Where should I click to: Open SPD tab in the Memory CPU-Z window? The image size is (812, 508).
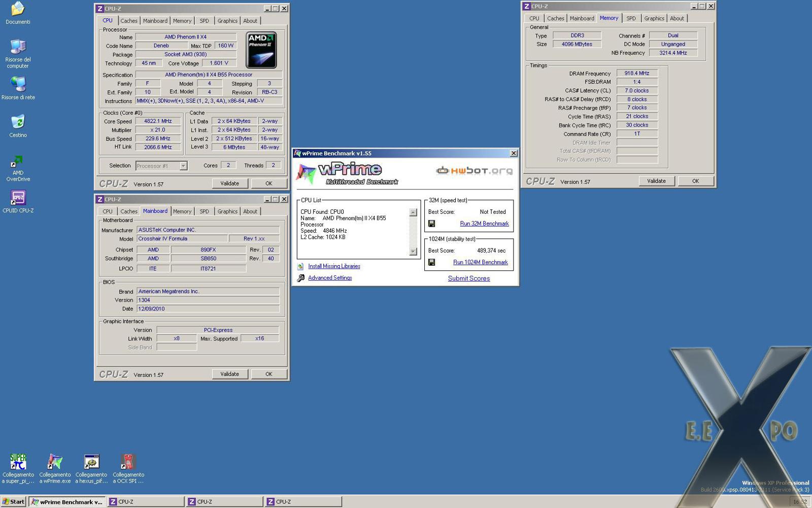point(631,18)
